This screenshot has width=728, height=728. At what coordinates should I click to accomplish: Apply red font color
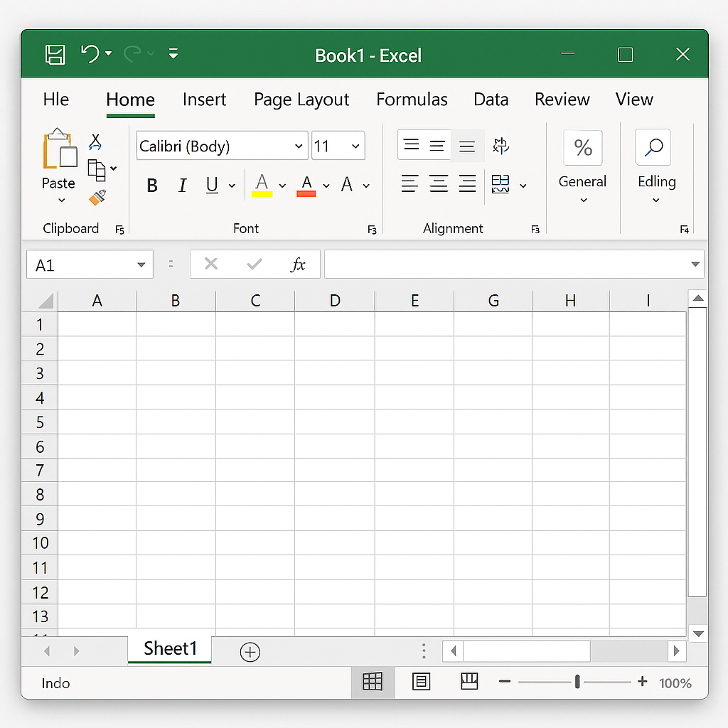pyautogui.click(x=306, y=186)
